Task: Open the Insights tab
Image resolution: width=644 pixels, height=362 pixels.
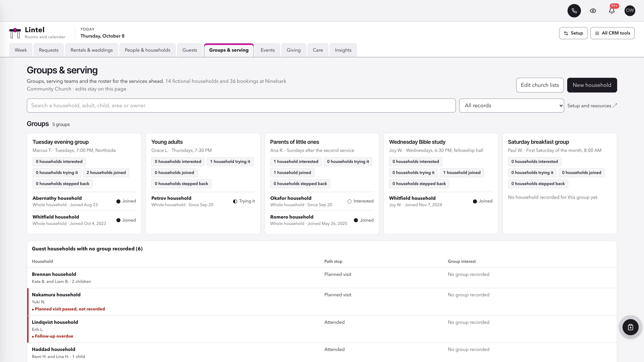Action: point(343,50)
